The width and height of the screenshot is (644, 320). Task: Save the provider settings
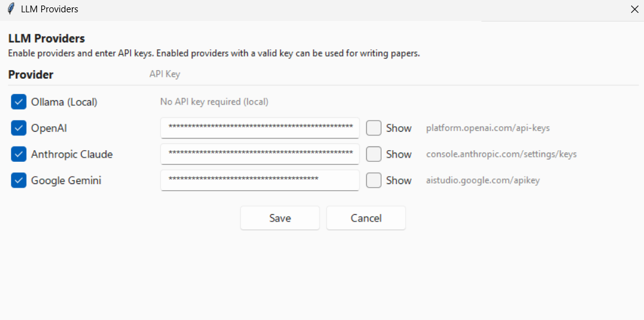280,218
